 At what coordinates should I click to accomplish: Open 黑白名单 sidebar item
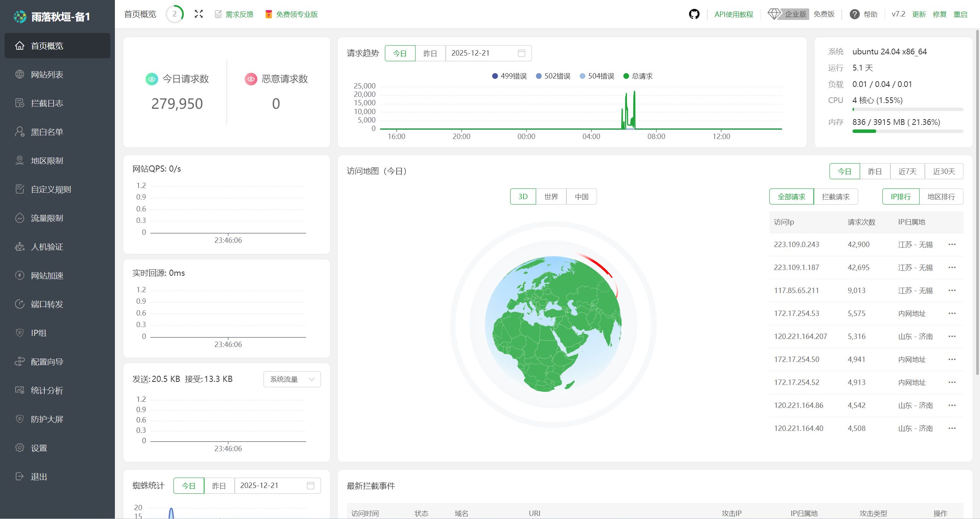[47, 132]
